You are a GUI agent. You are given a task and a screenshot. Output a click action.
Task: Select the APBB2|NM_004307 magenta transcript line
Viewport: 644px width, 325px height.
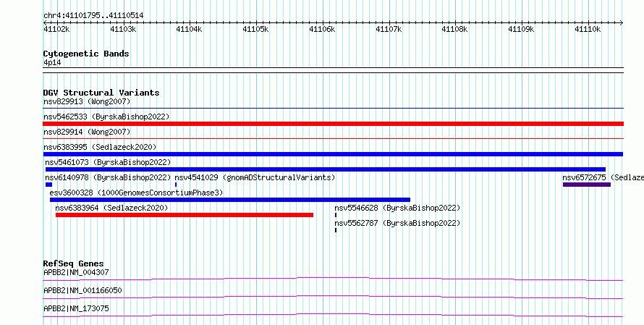333,279
